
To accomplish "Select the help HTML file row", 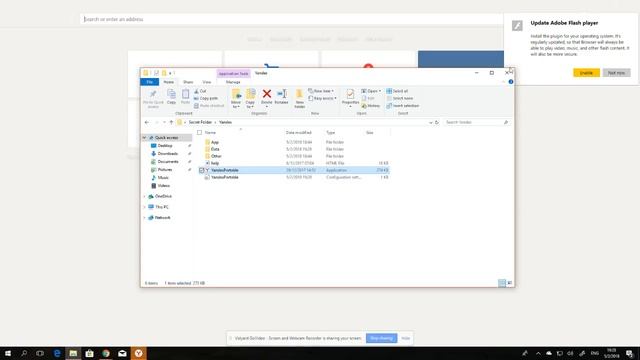I will 293,163.
